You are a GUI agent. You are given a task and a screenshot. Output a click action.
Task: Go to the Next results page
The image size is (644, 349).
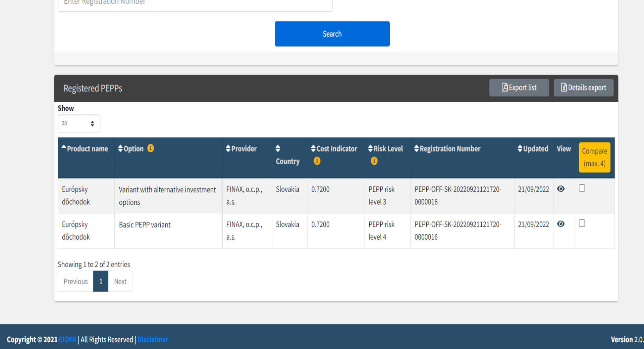120,281
